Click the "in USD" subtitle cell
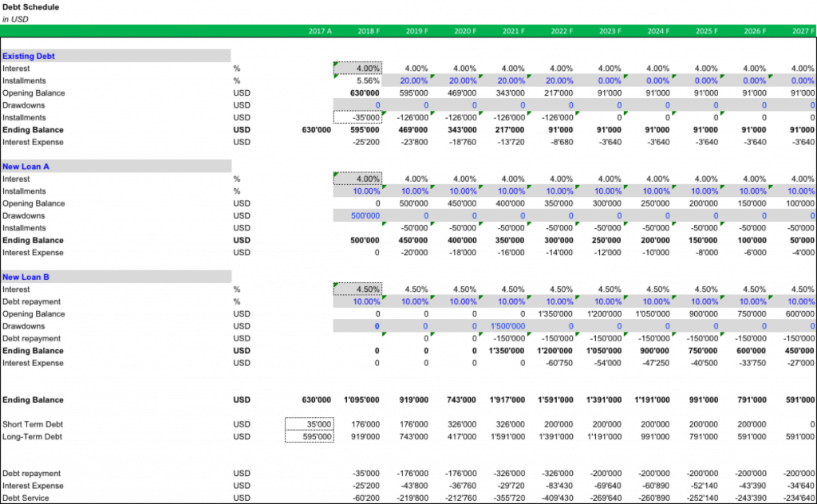Image resolution: width=817 pixels, height=504 pixels. pyautogui.click(x=15, y=19)
